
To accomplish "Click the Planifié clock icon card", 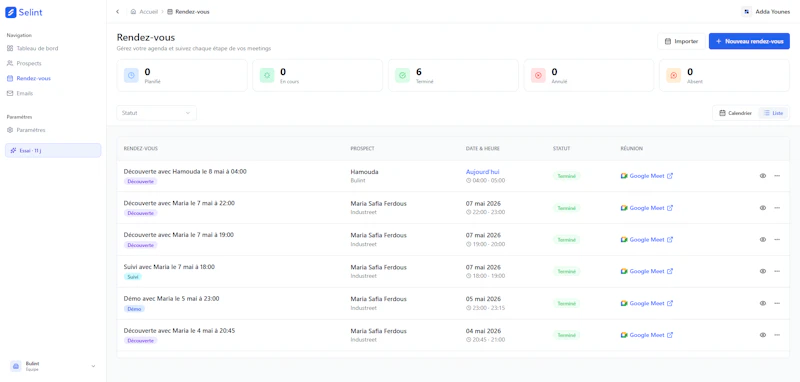I will click(x=131, y=75).
